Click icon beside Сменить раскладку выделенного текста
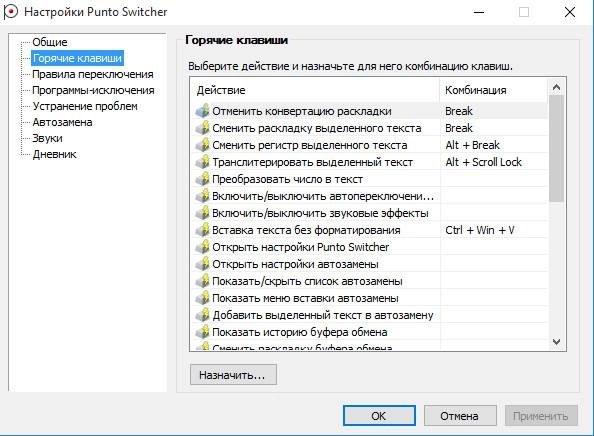This screenshot has width=594, height=436. [203, 128]
